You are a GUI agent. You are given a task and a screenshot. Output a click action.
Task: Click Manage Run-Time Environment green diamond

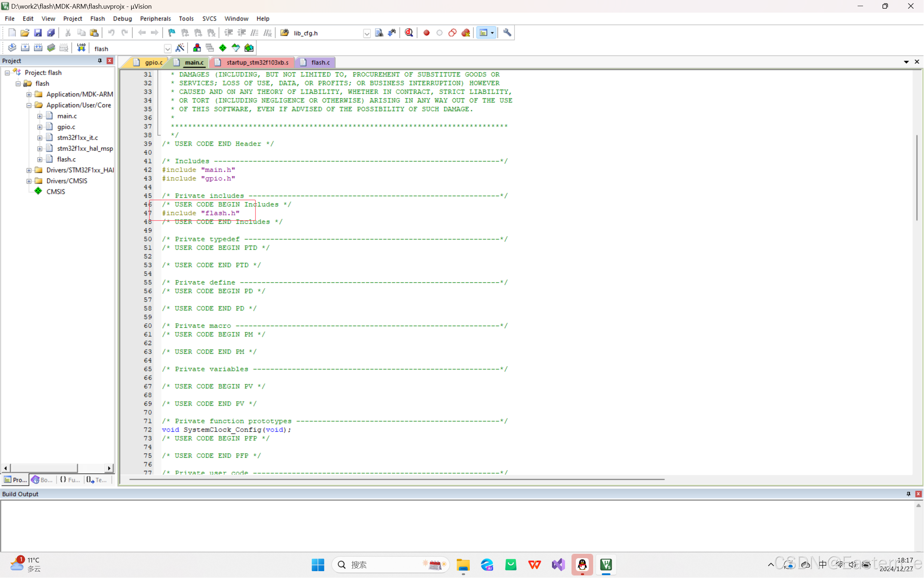[x=223, y=48]
